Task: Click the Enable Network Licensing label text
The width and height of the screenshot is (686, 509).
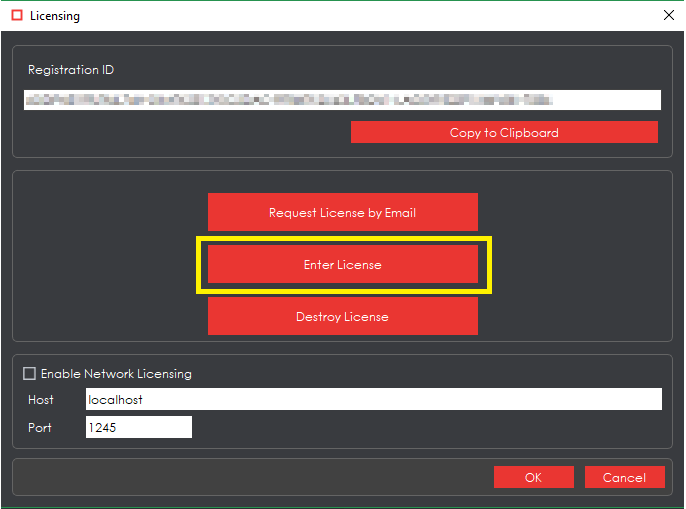Action: [x=116, y=374]
